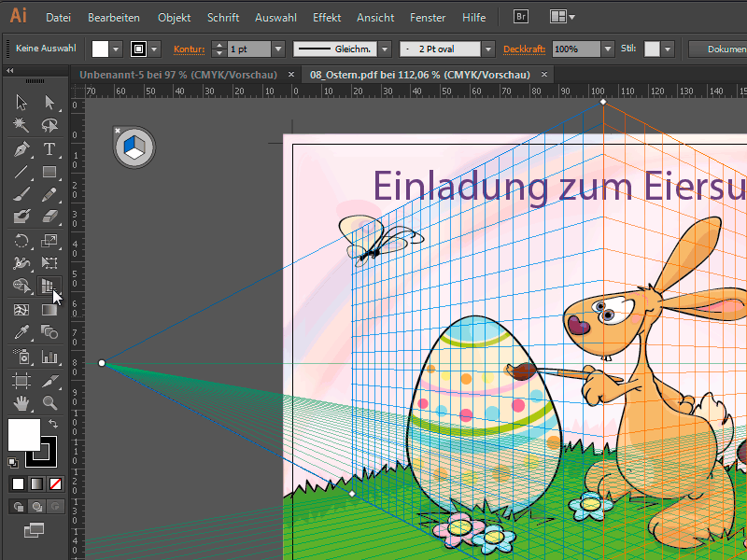Open the Kontur stroke weight dropdown
The width and height of the screenshot is (747, 560).
(x=277, y=49)
